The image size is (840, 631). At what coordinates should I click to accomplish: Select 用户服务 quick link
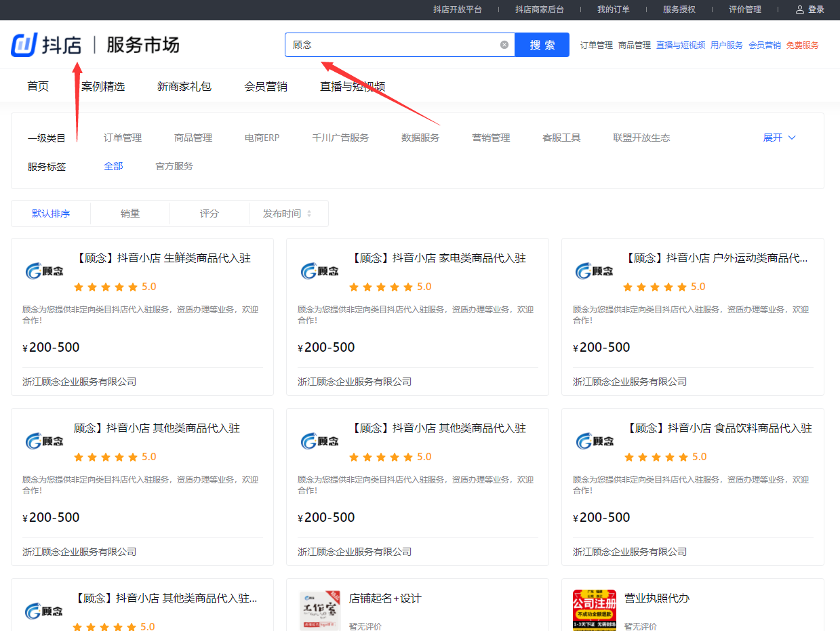[727, 45]
